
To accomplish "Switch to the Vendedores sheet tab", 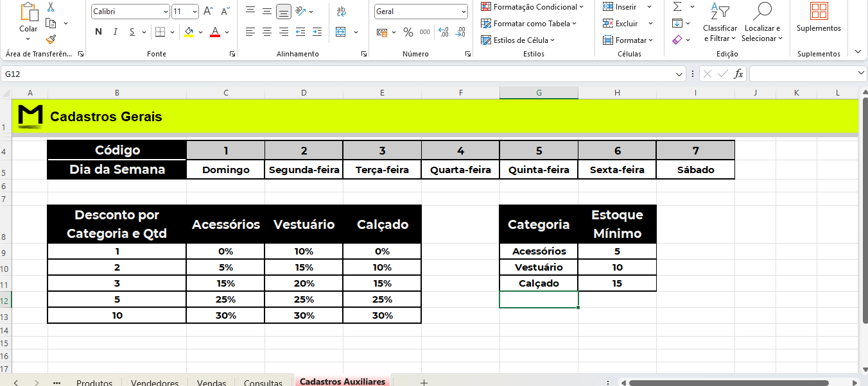I will [155, 383].
